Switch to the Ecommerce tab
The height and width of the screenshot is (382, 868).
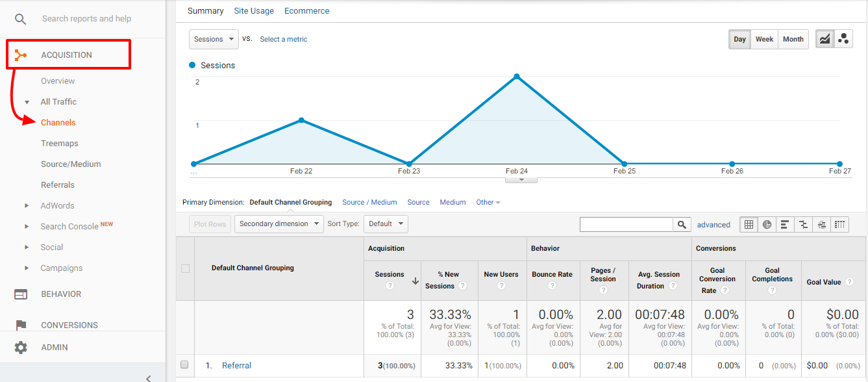click(x=306, y=10)
